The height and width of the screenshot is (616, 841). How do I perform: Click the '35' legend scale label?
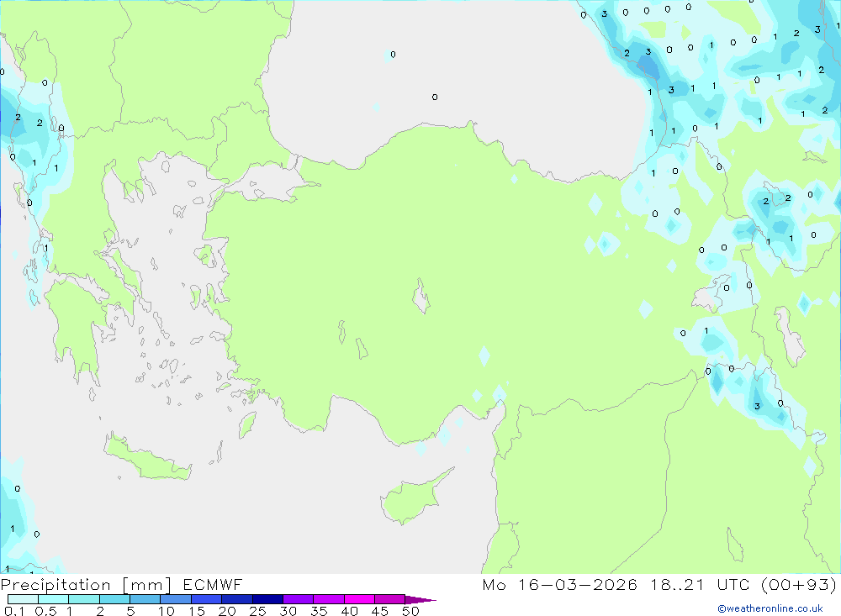tap(319, 611)
